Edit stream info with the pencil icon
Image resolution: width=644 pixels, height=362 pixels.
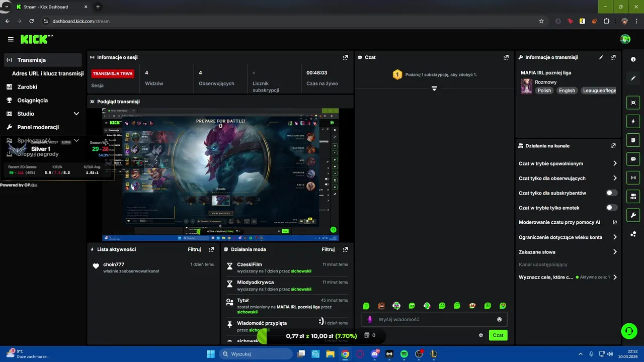[601, 57]
